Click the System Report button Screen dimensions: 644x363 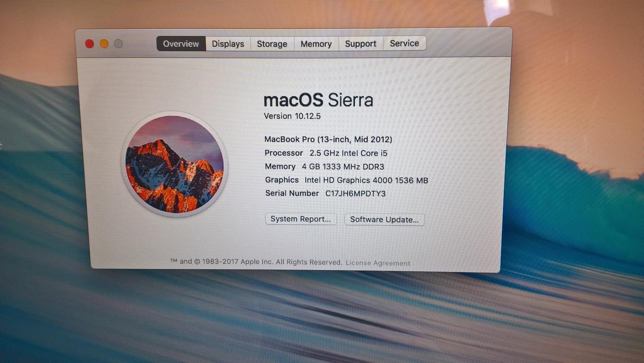(x=301, y=219)
